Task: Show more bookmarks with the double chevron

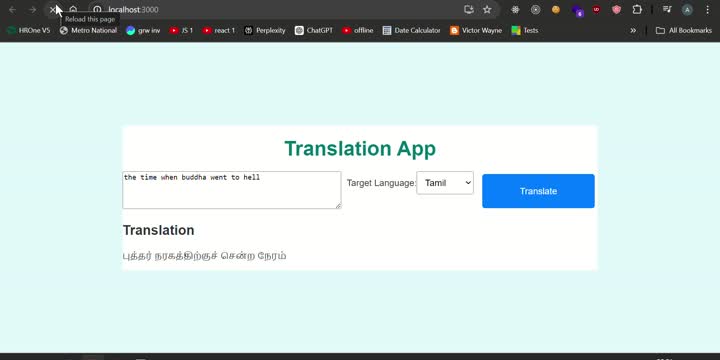Action: (x=633, y=30)
